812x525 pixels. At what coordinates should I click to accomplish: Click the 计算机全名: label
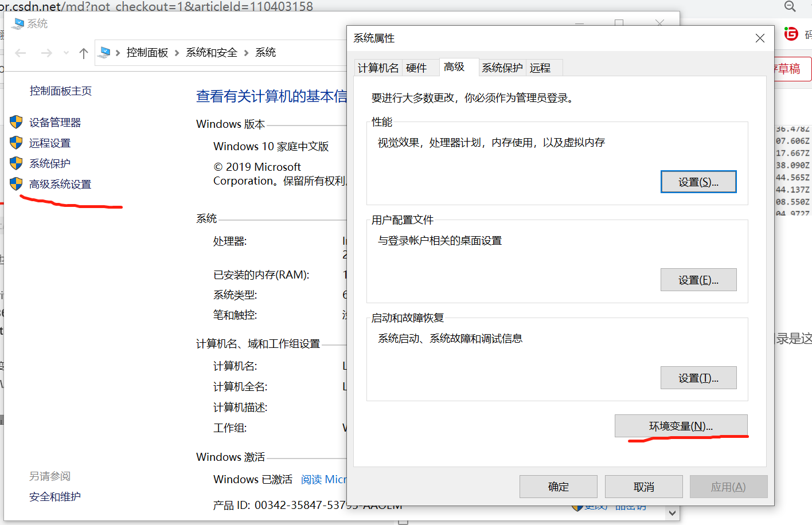click(x=240, y=387)
